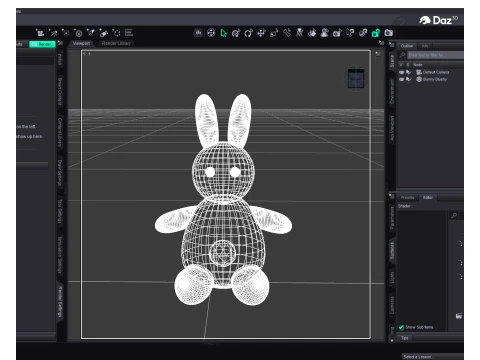Screen dimensions: 480x360
Task: Open the Simulation Settings side tab
Action: point(60,255)
